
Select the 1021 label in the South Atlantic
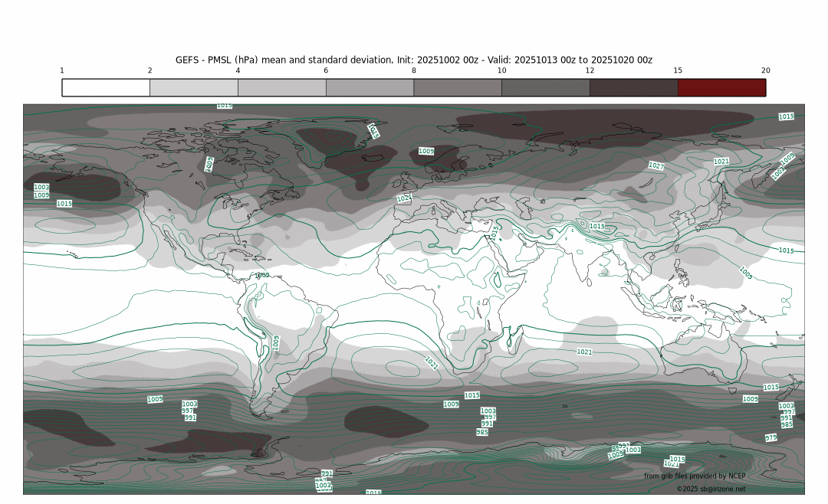pos(432,363)
